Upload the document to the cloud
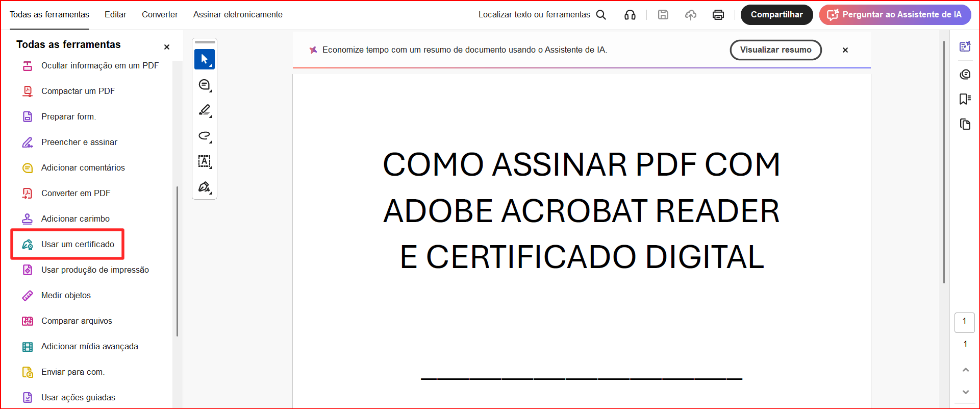980x409 pixels. pos(691,15)
